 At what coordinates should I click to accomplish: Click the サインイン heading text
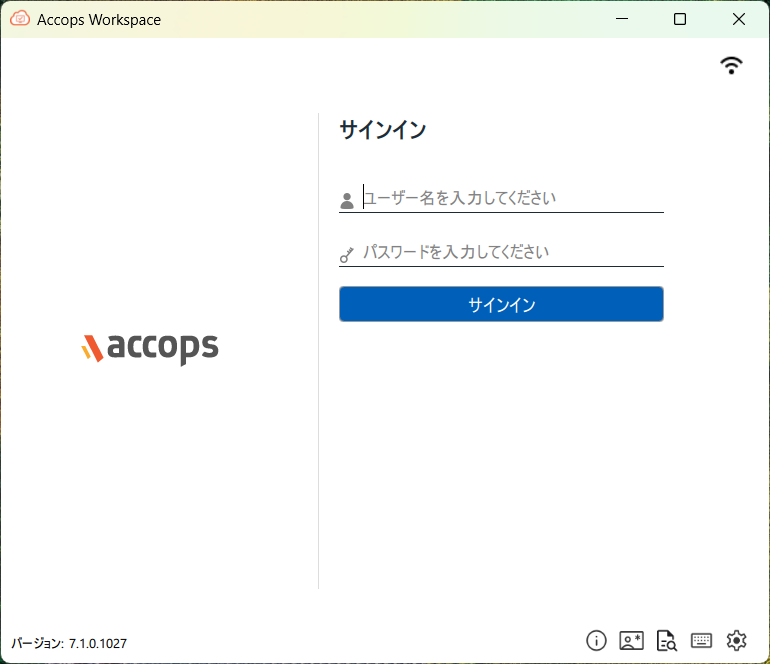383,130
